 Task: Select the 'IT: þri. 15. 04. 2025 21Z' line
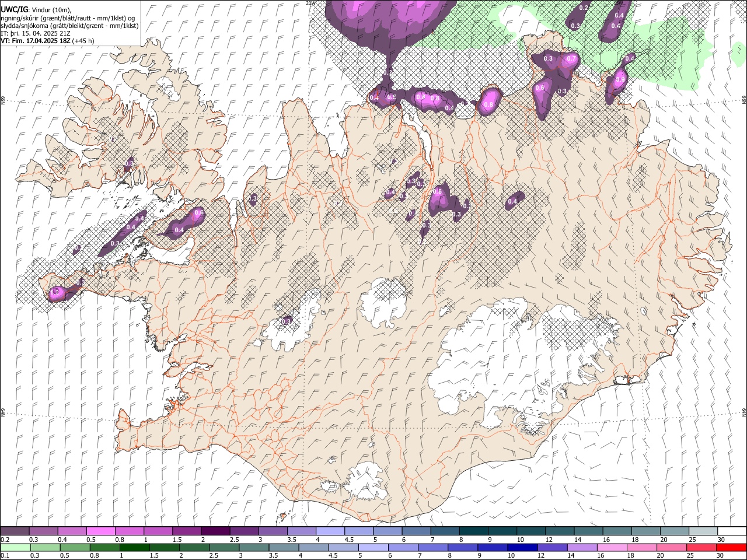tap(36, 33)
